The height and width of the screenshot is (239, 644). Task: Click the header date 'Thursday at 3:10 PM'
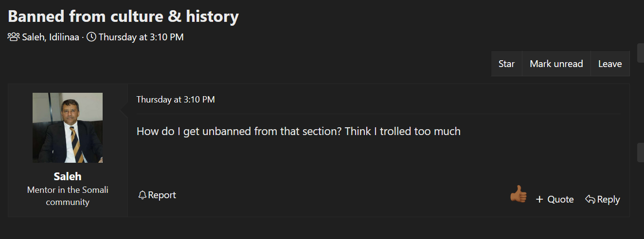pyautogui.click(x=141, y=37)
